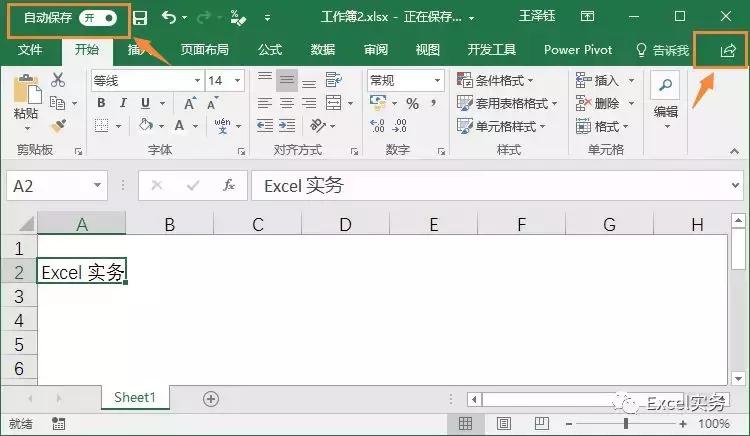750x436 pixels.
Task: Click the Copy icon
Action: (57, 103)
